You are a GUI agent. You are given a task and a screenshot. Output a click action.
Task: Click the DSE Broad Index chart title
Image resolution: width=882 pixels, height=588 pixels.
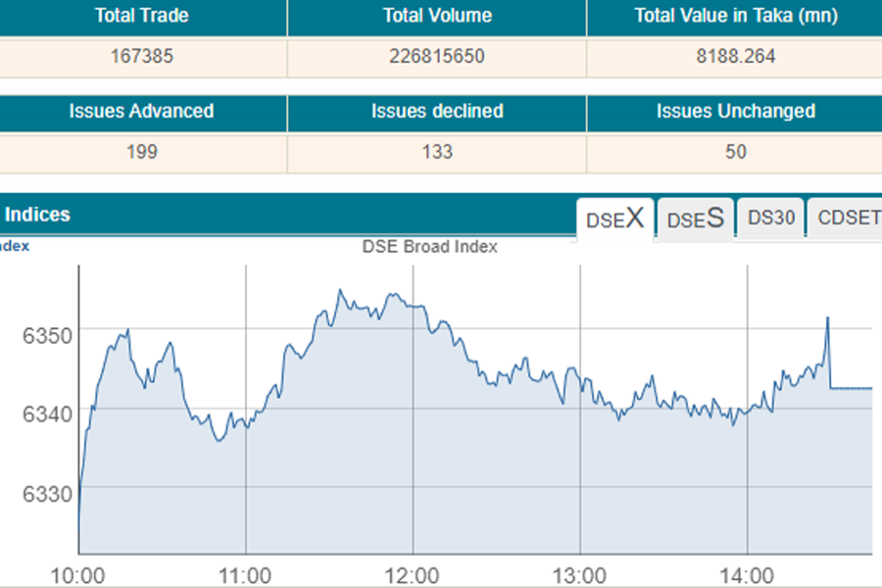pyautogui.click(x=430, y=247)
